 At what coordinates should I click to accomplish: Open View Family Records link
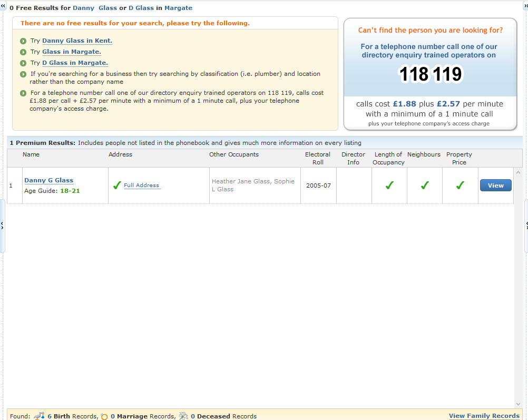tap(484, 416)
